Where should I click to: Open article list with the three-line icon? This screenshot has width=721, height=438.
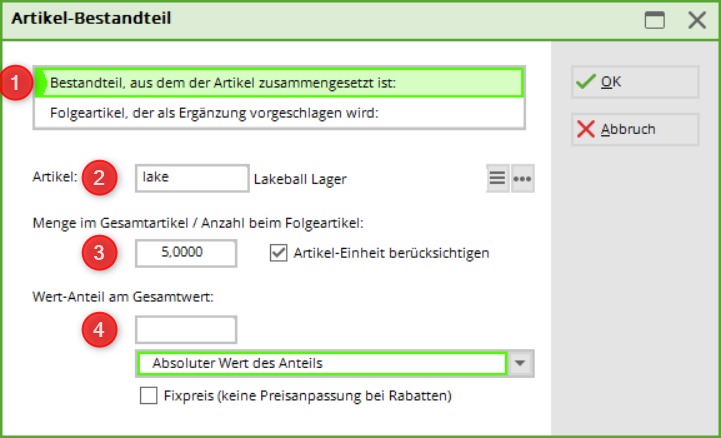(x=498, y=178)
